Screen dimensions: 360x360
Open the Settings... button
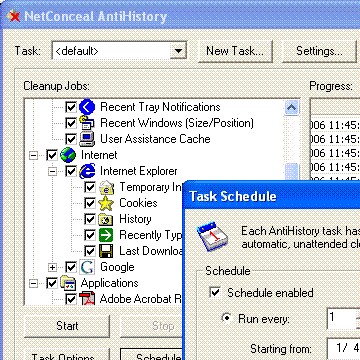point(319,51)
